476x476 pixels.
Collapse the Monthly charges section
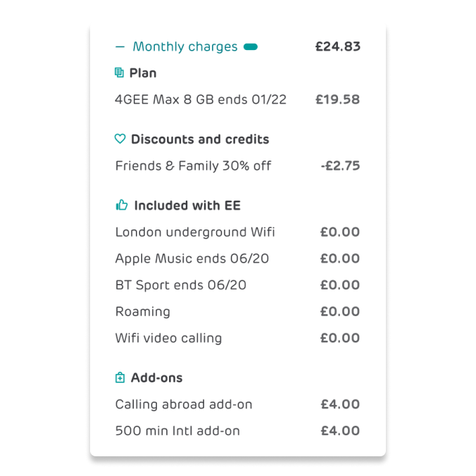[x=120, y=46]
